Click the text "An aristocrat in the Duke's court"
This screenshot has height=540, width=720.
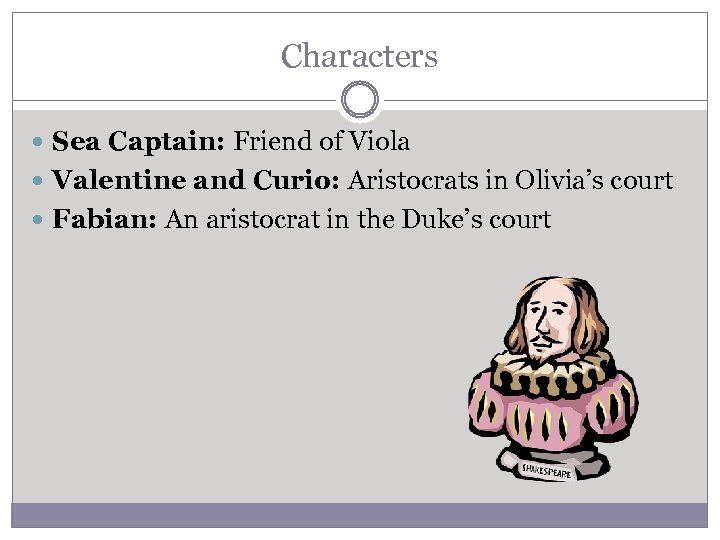coord(358,219)
